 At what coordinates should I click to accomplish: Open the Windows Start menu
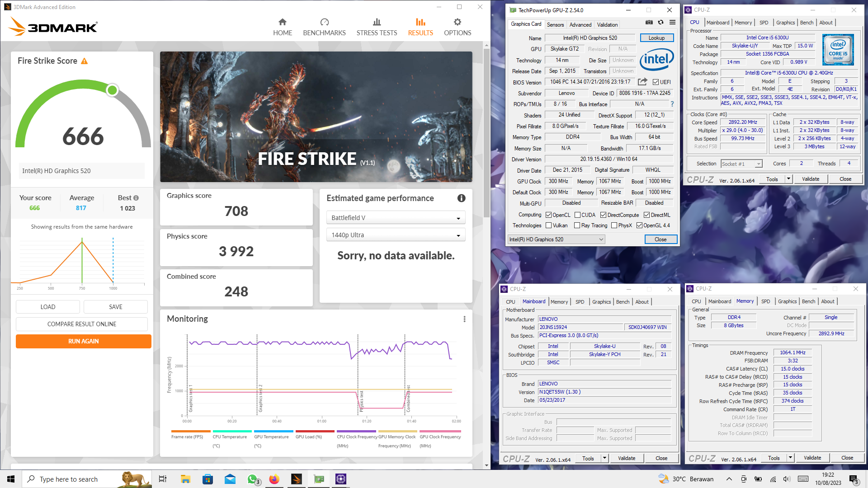pos(11,479)
